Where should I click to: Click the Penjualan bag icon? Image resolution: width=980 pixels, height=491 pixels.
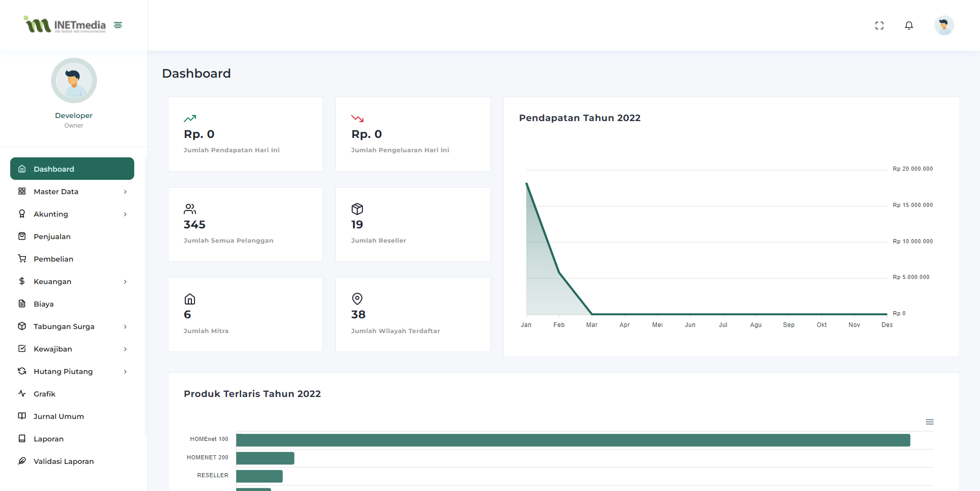pyautogui.click(x=22, y=237)
